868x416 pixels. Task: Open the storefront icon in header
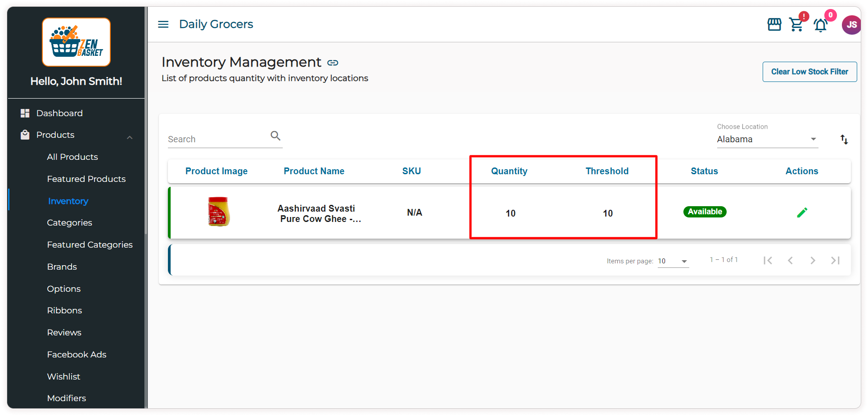(x=774, y=24)
